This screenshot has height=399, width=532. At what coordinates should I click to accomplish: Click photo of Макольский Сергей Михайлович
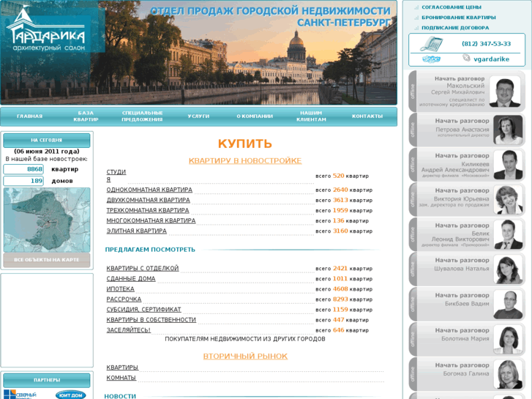[x=505, y=92]
